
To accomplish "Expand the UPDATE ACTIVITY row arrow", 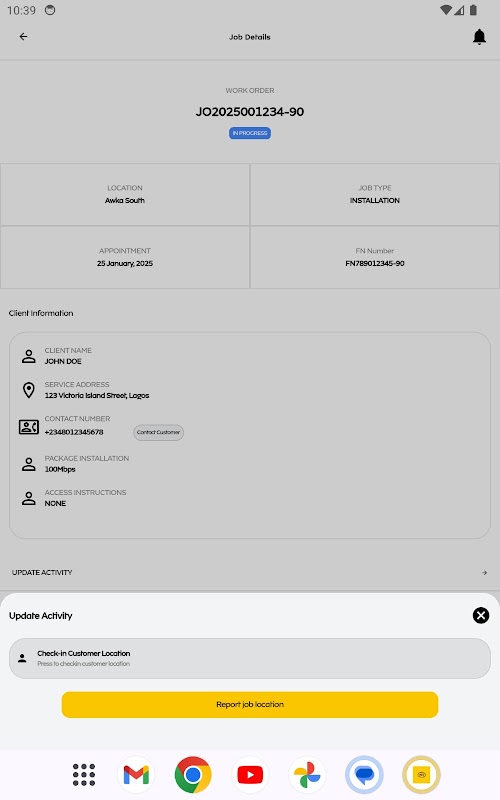I will [x=484, y=572].
